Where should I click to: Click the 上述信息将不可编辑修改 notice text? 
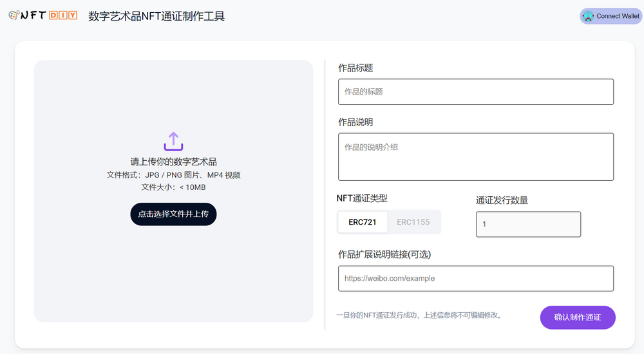point(419,315)
